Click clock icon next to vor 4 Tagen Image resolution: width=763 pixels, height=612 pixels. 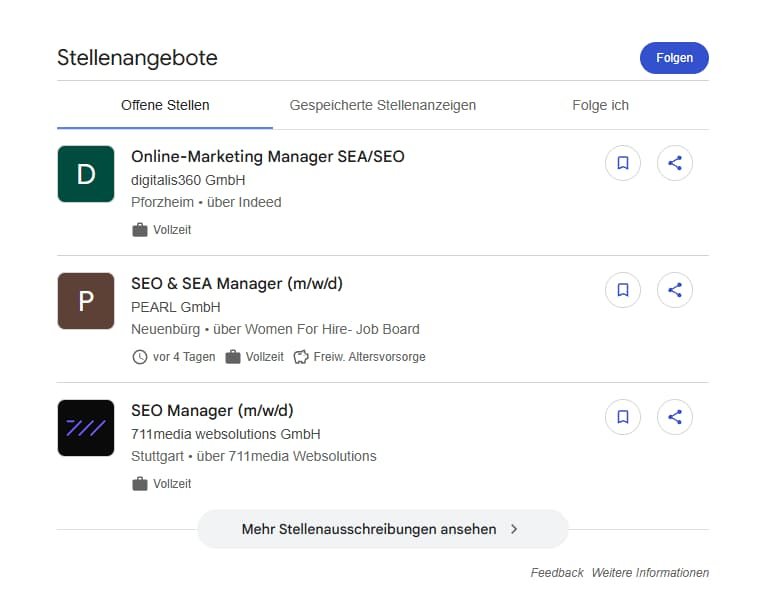coord(140,357)
